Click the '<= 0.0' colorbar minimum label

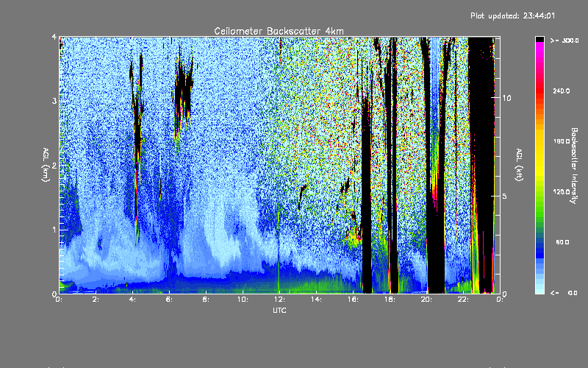(564, 293)
